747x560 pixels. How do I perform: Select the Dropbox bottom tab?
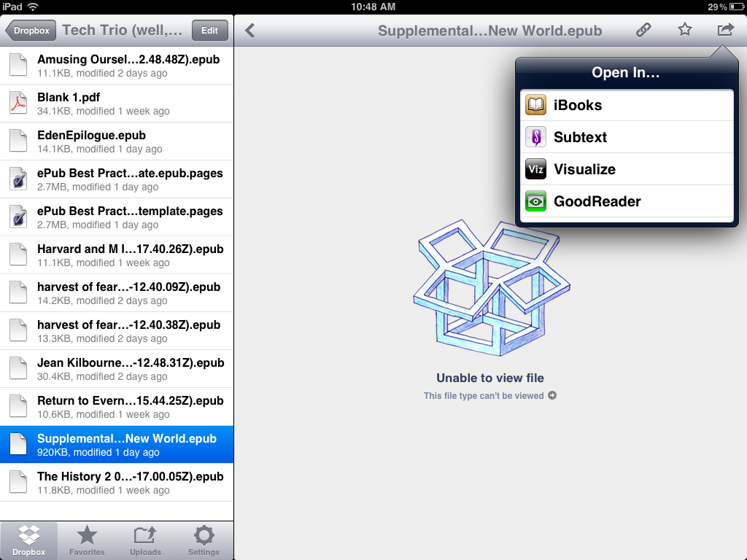pyautogui.click(x=29, y=541)
